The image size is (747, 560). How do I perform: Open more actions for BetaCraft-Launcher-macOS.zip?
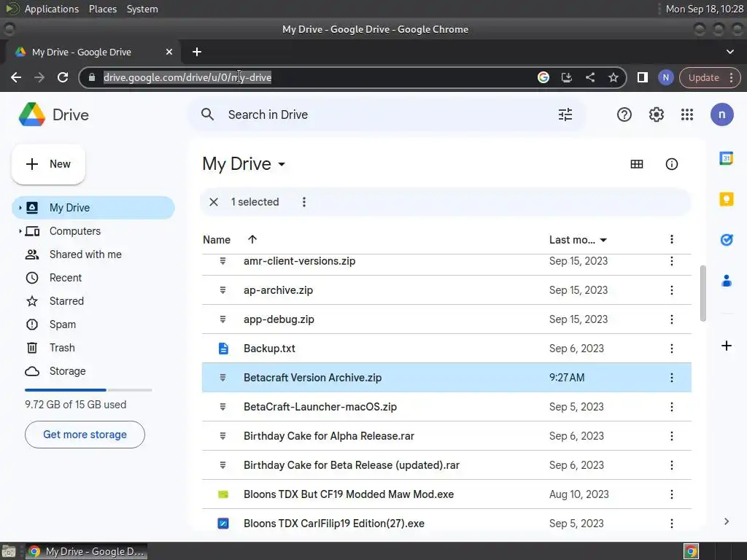(671, 407)
